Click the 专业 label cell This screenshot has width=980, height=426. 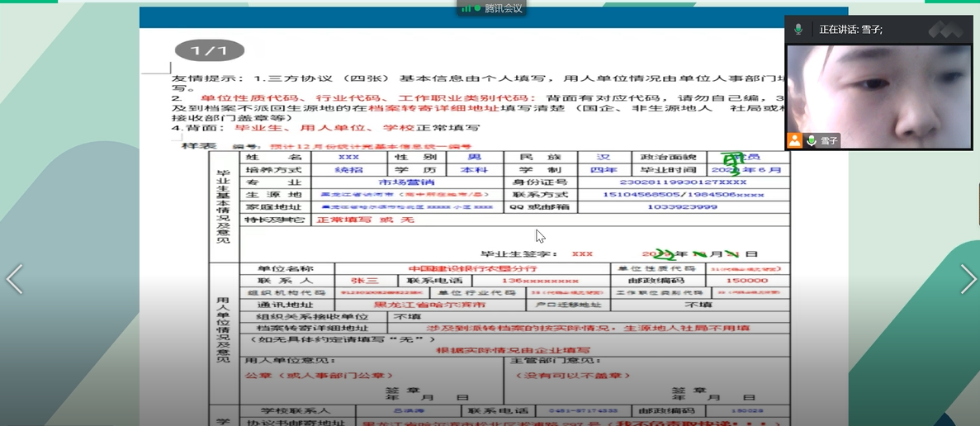click(274, 182)
